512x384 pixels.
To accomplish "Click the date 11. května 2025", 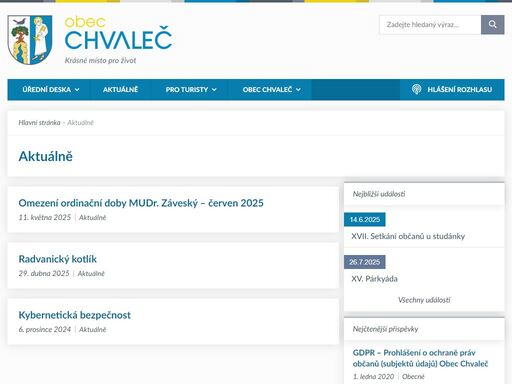I will 45,217.
